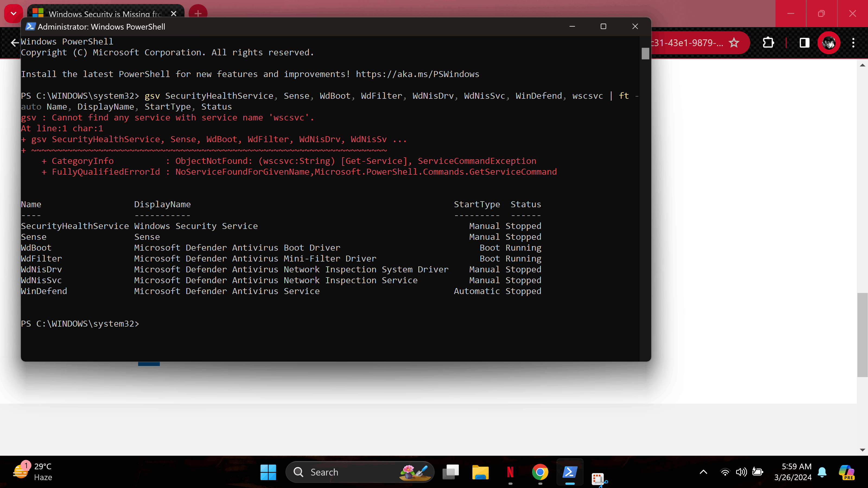Viewport: 868px width, 488px height.
Task: Show hidden system tray icons
Action: tap(703, 472)
